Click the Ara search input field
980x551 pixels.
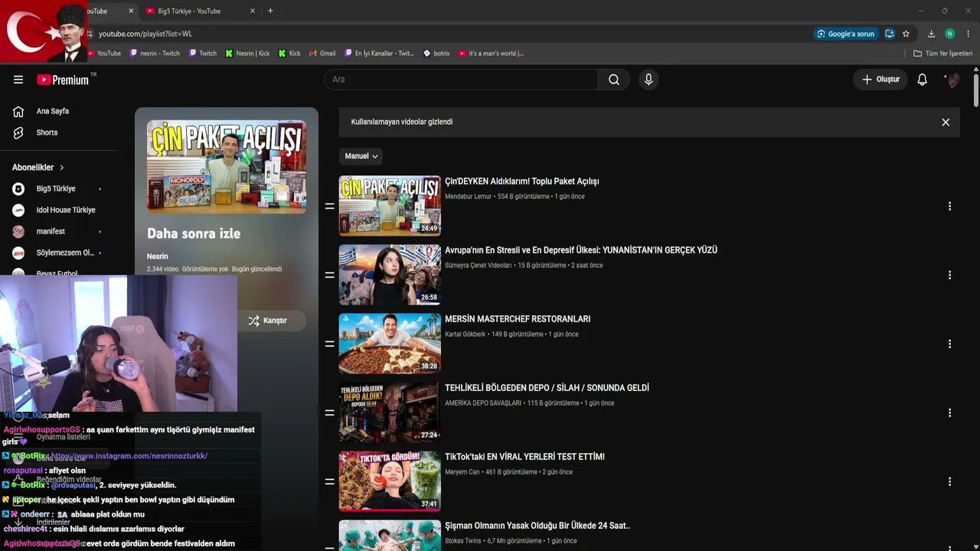[x=461, y=80]
